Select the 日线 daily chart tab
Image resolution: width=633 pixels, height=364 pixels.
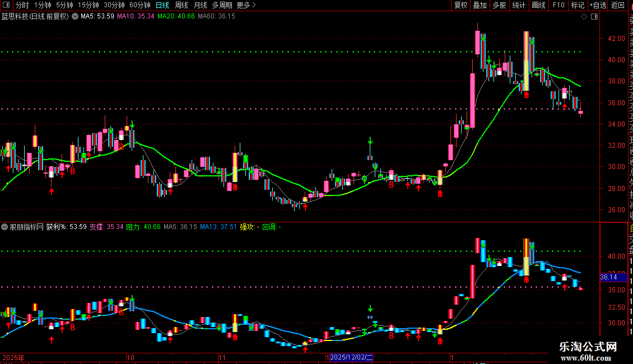tap(162, 5)
